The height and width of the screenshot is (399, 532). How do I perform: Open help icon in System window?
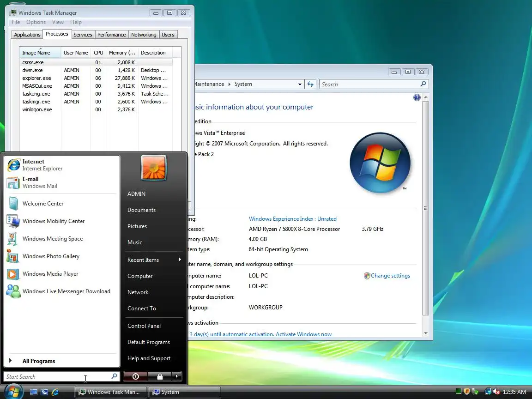[417, 98]
